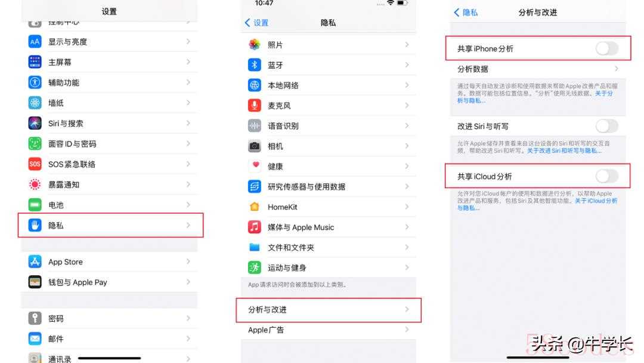Open the 媒体与Apple Music icon

click(x=255, y=227)
